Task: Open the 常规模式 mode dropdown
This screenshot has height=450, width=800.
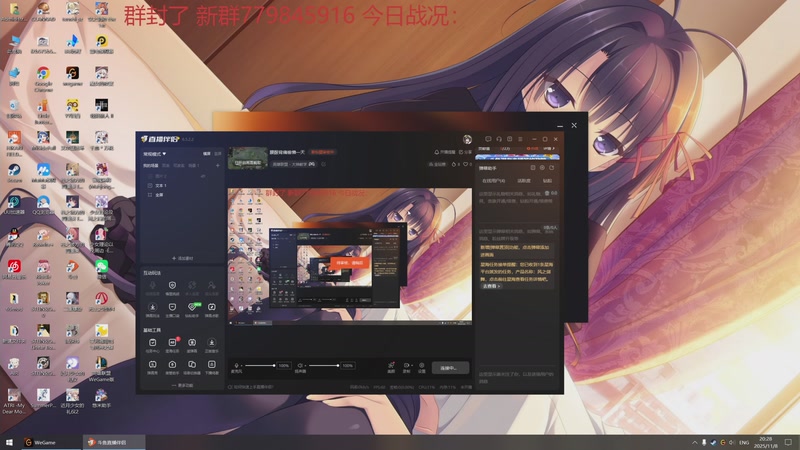Action: [x=155, y=154]
